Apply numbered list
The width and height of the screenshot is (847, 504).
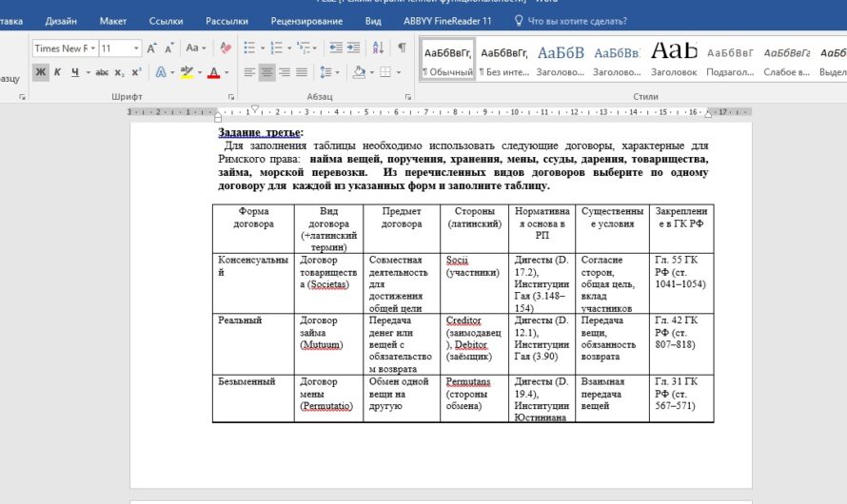coord(277,48)
